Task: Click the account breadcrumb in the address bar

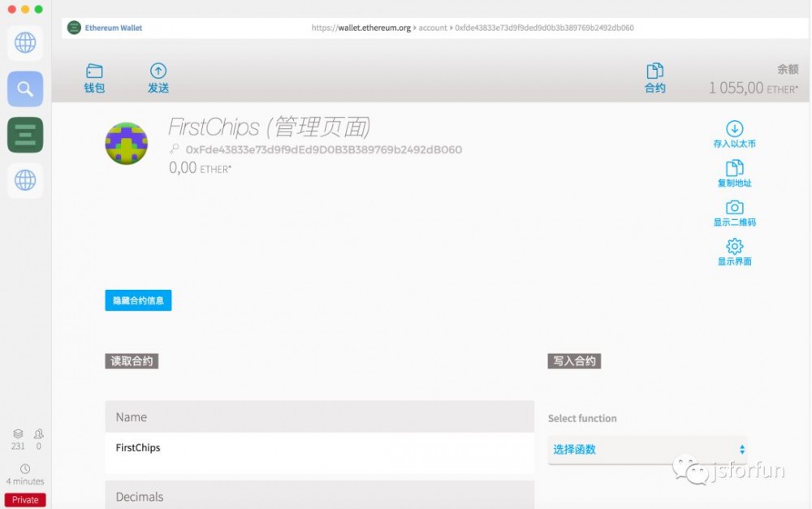Action: point(433,27)
